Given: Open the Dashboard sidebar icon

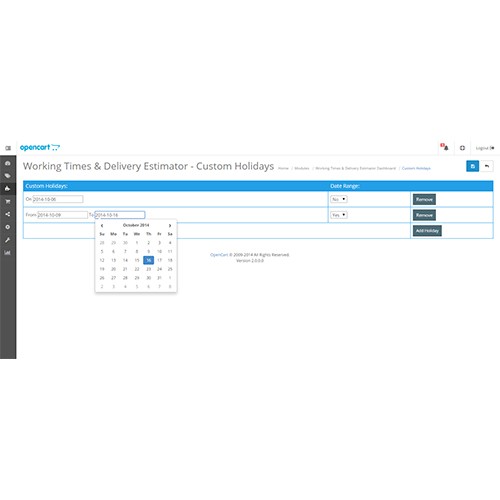Looking at the screenshot, I should coord(8,163).
